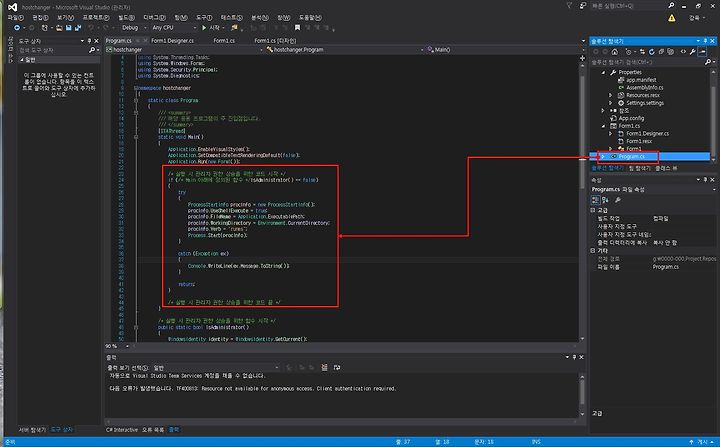
Task: Toggle Alphabetical sort in Properties panel
Action: [605, 200]
